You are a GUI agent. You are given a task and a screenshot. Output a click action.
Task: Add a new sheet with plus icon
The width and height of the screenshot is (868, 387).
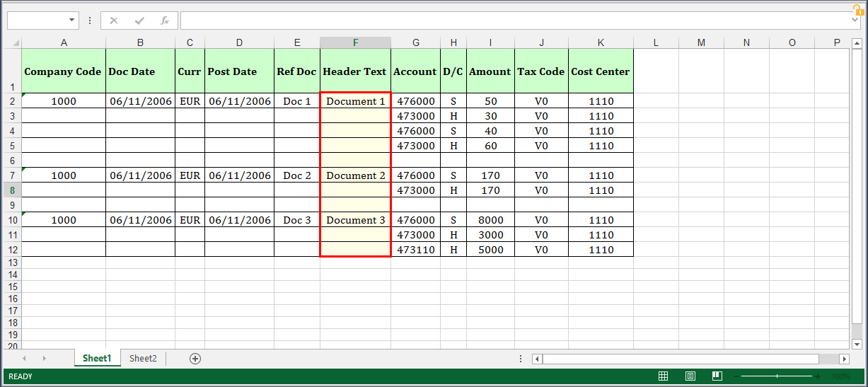[x=195, y=359]
